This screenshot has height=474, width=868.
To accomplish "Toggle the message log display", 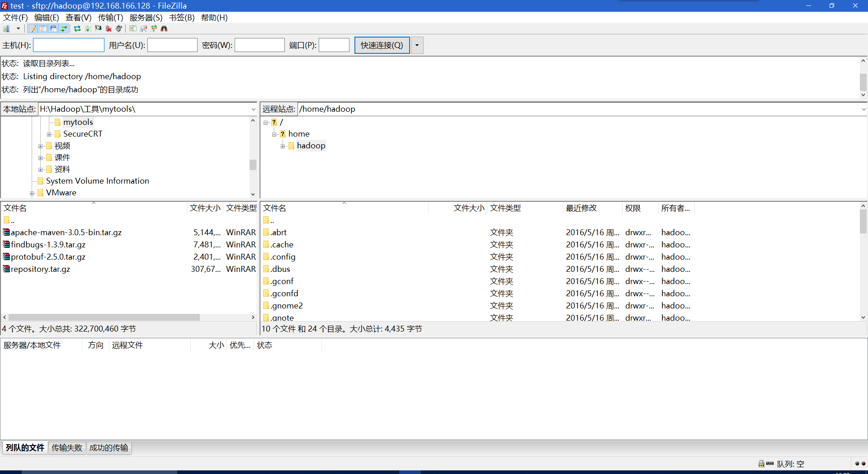I will click(x=33, y=28).
